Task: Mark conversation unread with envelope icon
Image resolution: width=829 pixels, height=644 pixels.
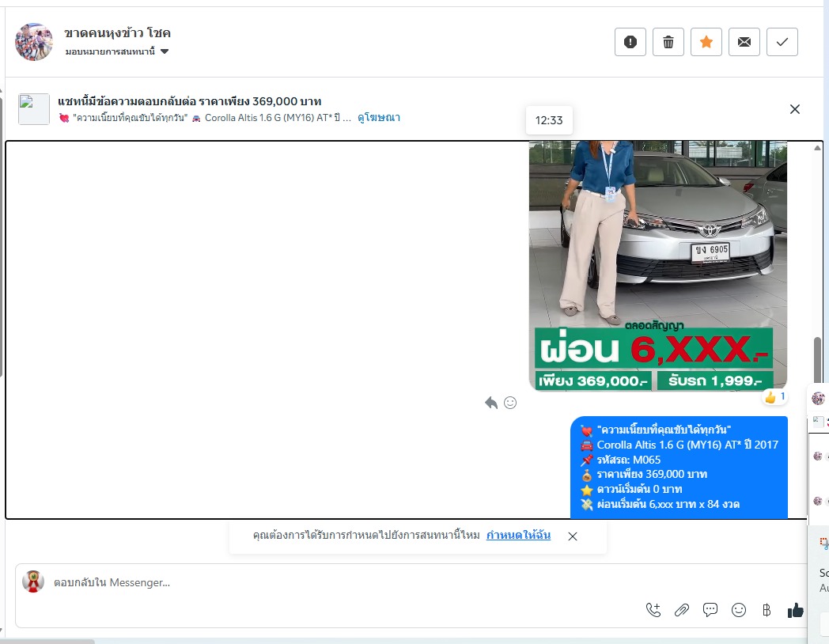Action: [744, 42]
